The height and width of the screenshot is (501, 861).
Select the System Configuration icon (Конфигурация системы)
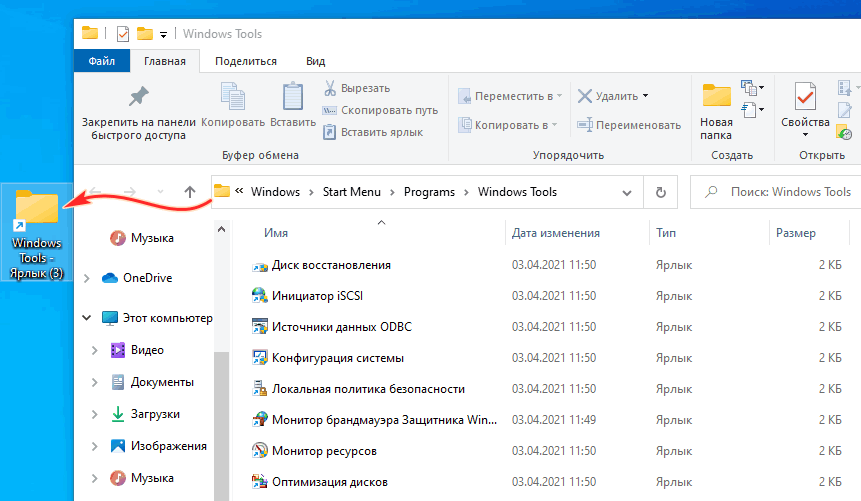click(259, 358)
